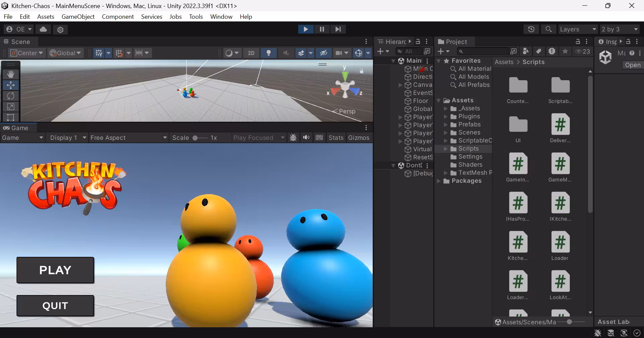644x338 pixels.
Task: Expand the Plugins folder tree arrow
Action: (x=446, y=116)
